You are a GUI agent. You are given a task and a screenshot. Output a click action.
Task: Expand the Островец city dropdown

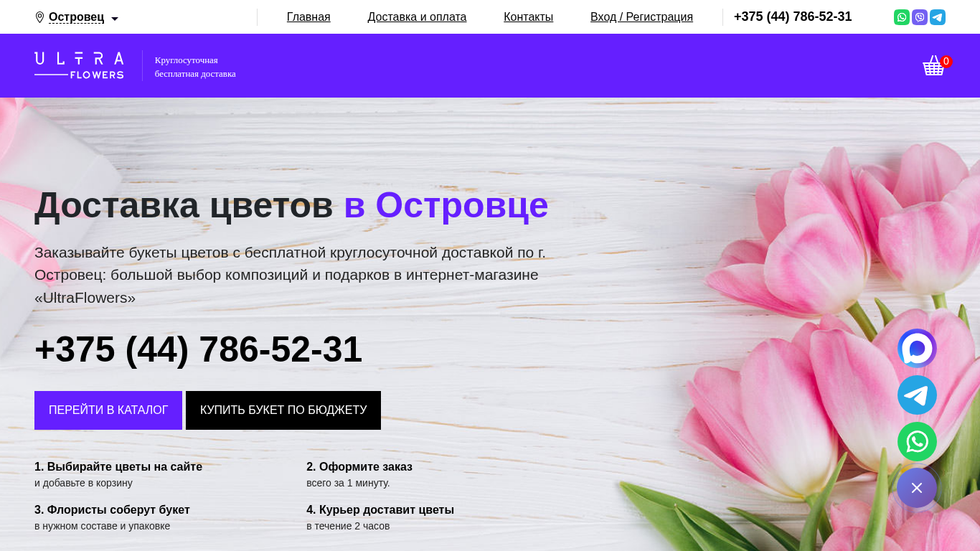pos(77,17)
